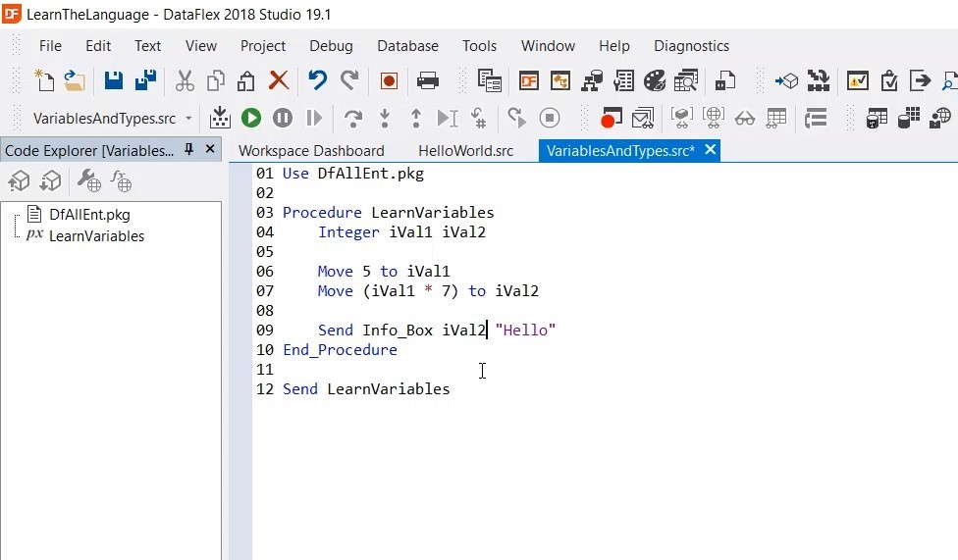Click the red X delete icon

click(279, 80)
